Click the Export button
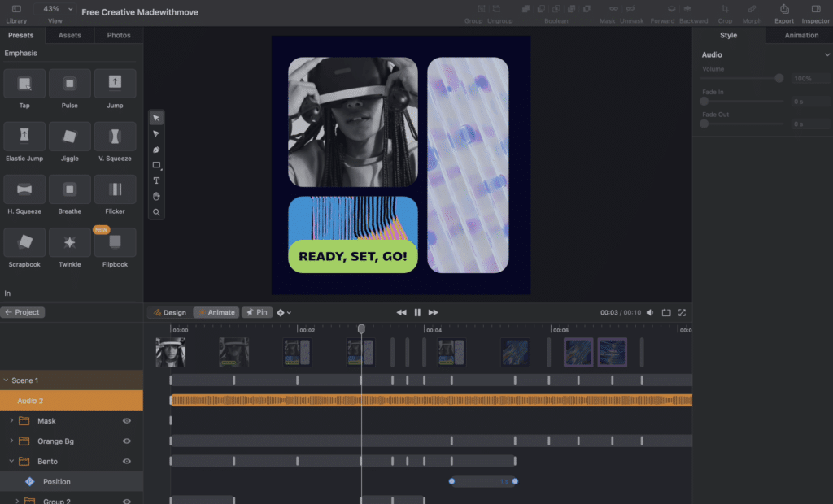The width and height of the screenshot is (833, 504). coord(783,10)
